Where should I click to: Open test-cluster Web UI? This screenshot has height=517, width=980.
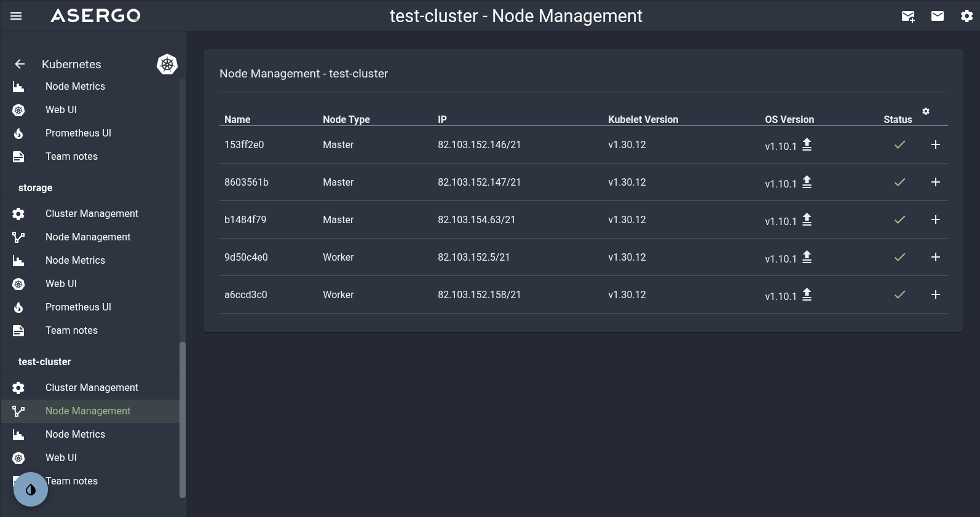61,457
